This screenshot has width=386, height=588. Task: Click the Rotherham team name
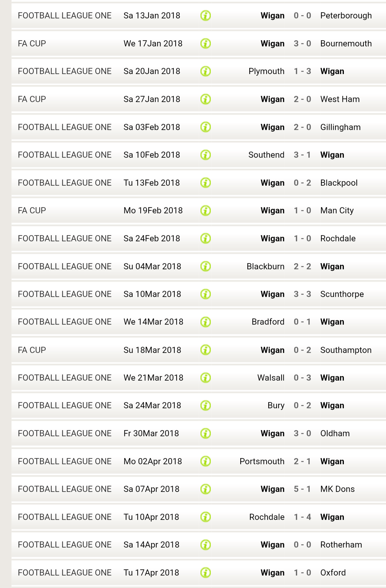coord(341,545)
